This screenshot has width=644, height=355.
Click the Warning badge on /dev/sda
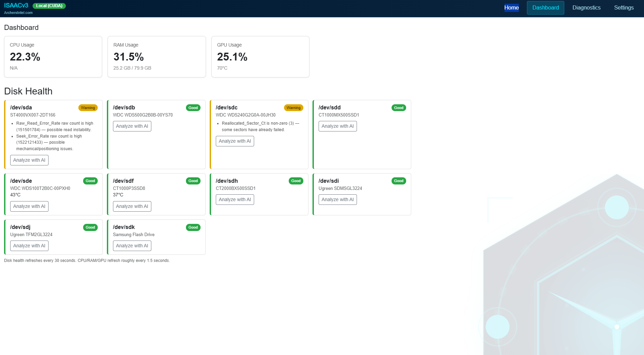point(88,108)
